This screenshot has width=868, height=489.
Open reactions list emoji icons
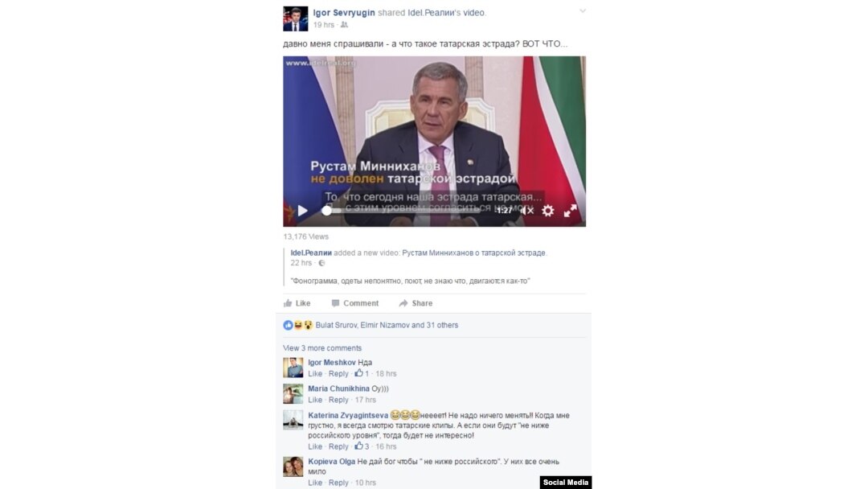pyautogui.click(x=298, y=325)
